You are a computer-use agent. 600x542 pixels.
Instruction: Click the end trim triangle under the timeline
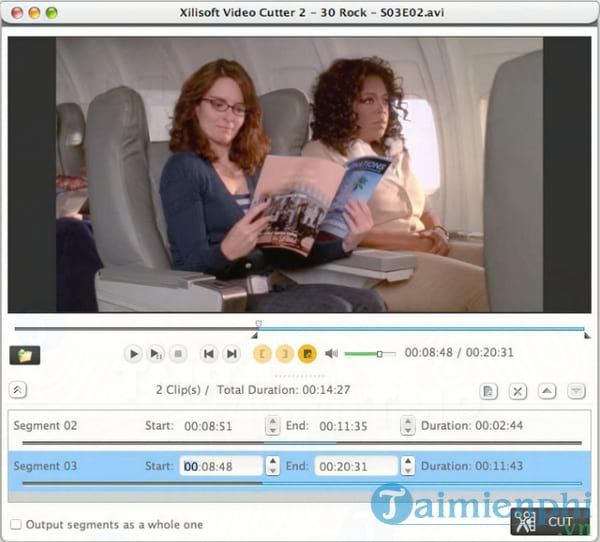click(587, 336)
